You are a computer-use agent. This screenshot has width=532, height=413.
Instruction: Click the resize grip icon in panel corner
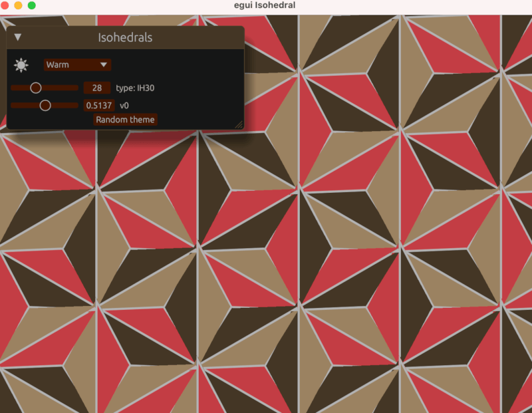(239, 123)
